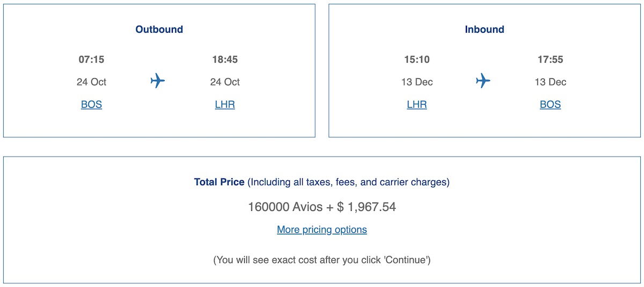Select the Outbound heading
The width and height of the screenshot is (644, 287).
click(x=159, y=30)
